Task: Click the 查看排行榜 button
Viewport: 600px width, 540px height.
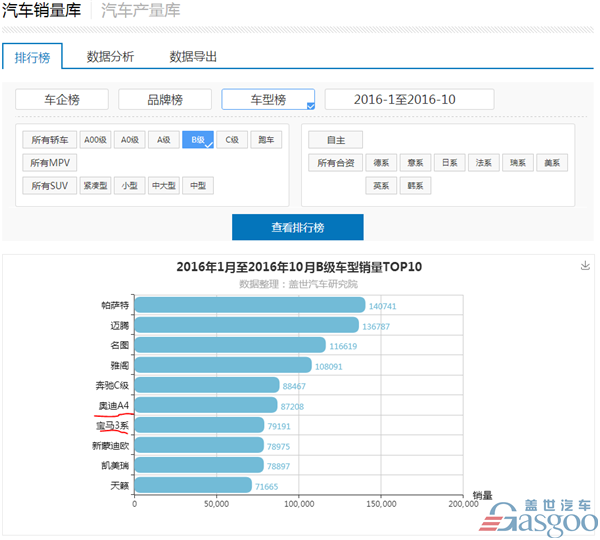Action: click(298, 227)
